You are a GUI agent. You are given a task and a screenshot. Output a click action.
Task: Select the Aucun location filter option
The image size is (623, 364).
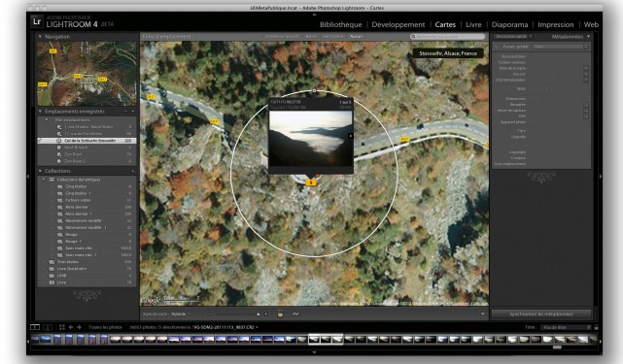coord(356,37)
